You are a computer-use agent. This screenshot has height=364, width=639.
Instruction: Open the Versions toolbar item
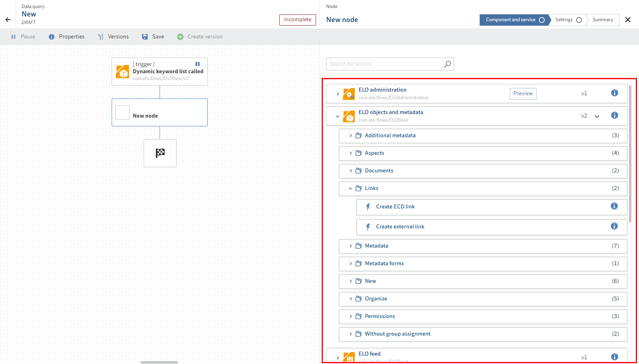pyautogui.click(x=113, y=37)
